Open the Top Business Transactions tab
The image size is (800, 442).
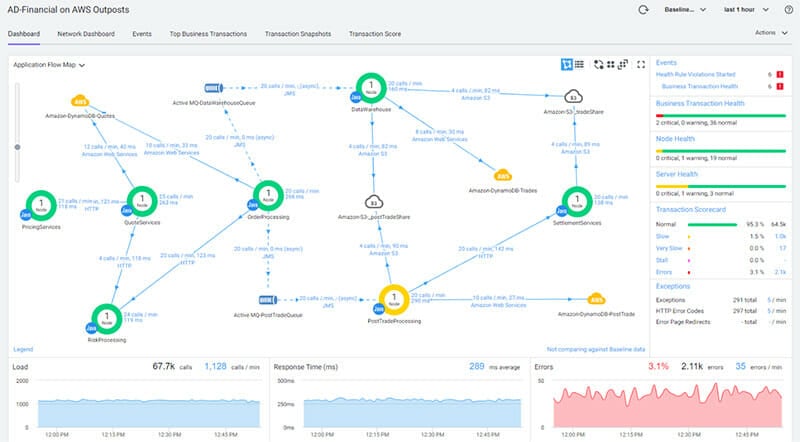208,34
